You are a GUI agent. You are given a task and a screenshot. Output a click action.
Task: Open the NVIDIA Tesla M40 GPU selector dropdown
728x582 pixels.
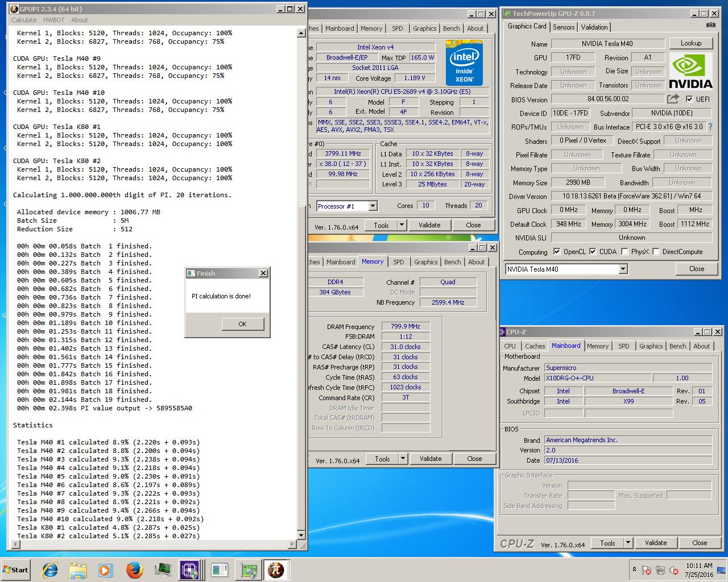(x=623, y=269)
